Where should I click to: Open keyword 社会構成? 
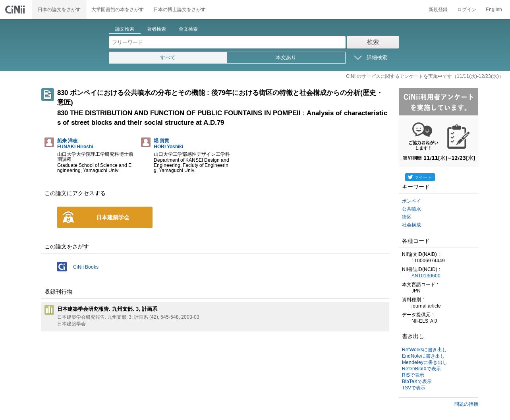pyautogui.click(x=411, y=225)
